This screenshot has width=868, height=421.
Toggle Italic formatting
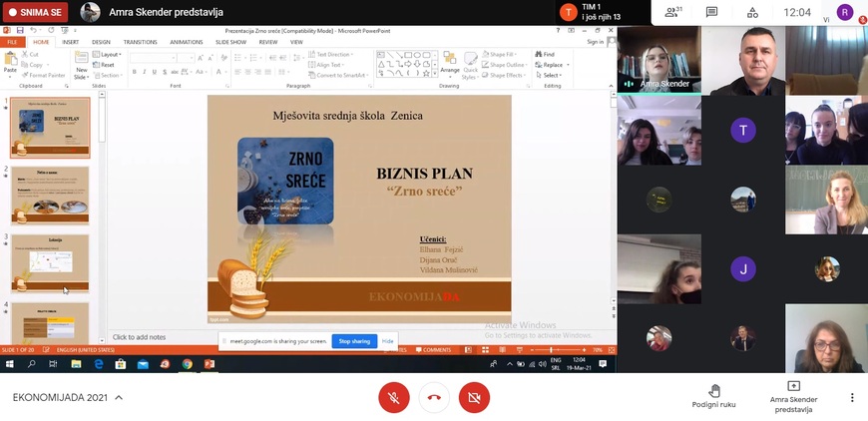coord(144,72)
